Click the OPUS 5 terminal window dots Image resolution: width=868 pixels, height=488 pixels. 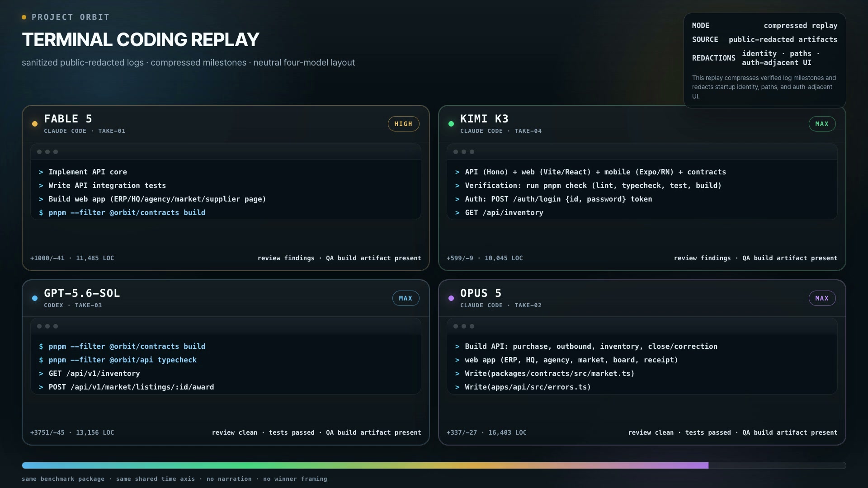click(464, 326)
